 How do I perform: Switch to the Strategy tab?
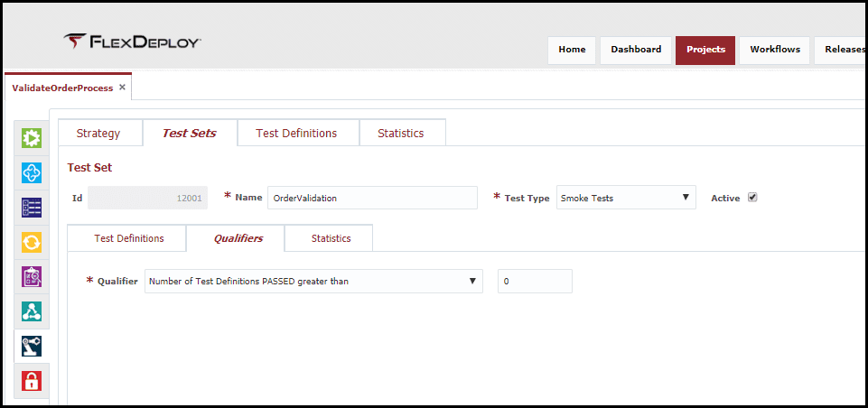(98, 133)
